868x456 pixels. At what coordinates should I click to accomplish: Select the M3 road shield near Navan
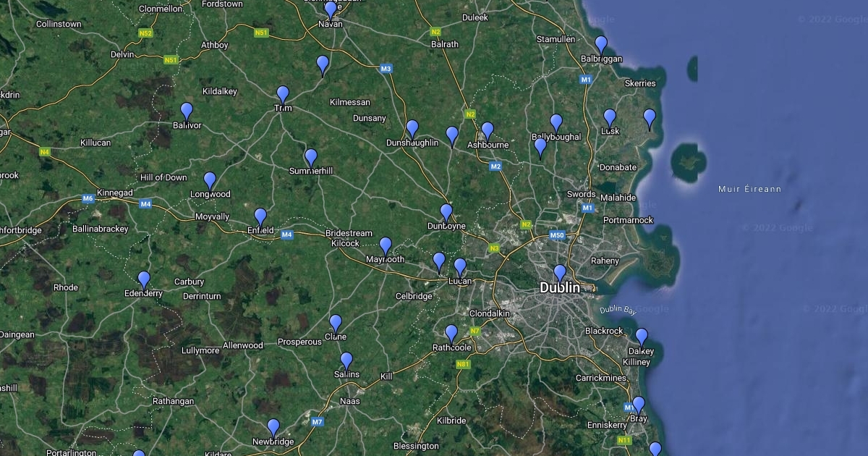click(386, 69)
